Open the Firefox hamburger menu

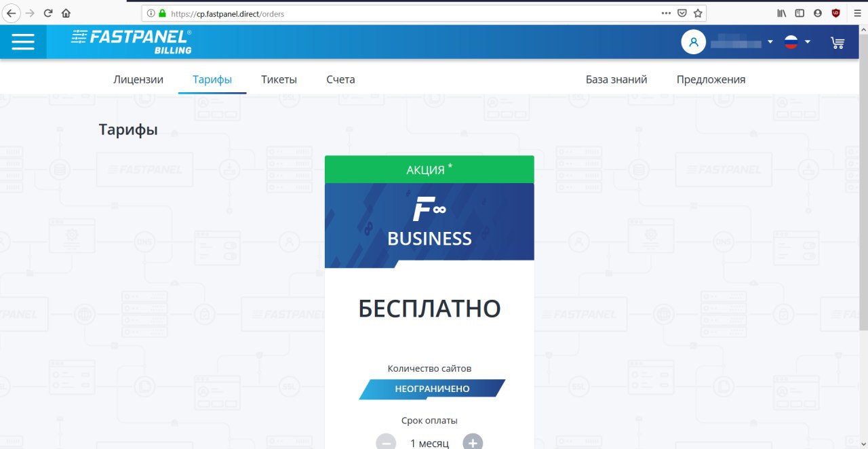[857, 13]
